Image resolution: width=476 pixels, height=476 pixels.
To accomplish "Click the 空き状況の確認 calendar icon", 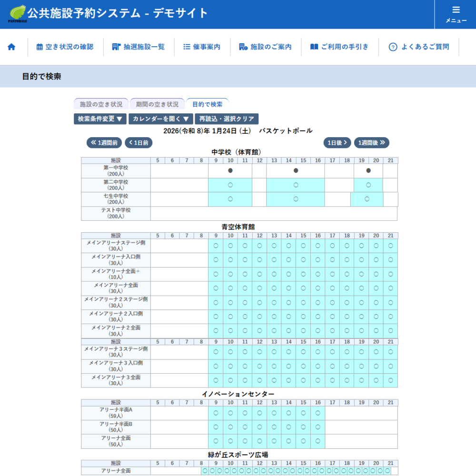I will click(40, 47).
